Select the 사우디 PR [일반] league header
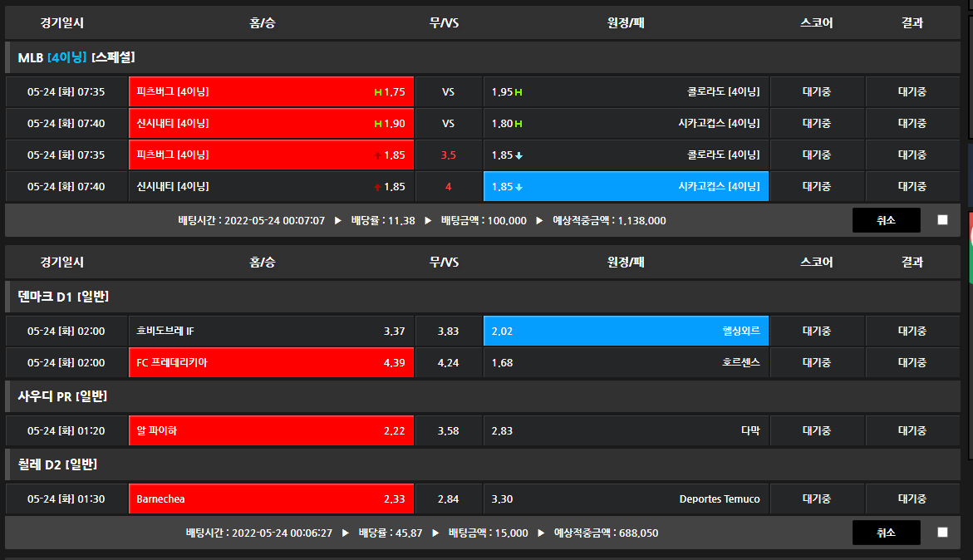The width and height of the screenshot is (973, 560). pos(62,396)
